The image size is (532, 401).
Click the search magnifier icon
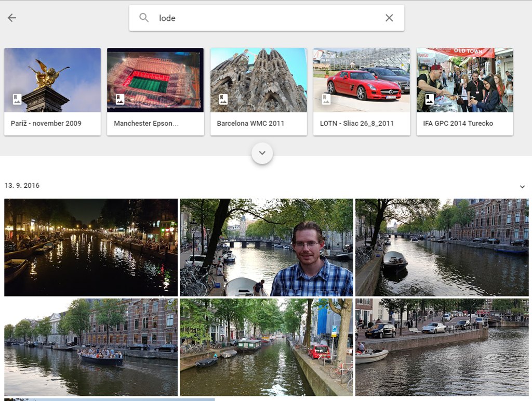coord(144,18)
